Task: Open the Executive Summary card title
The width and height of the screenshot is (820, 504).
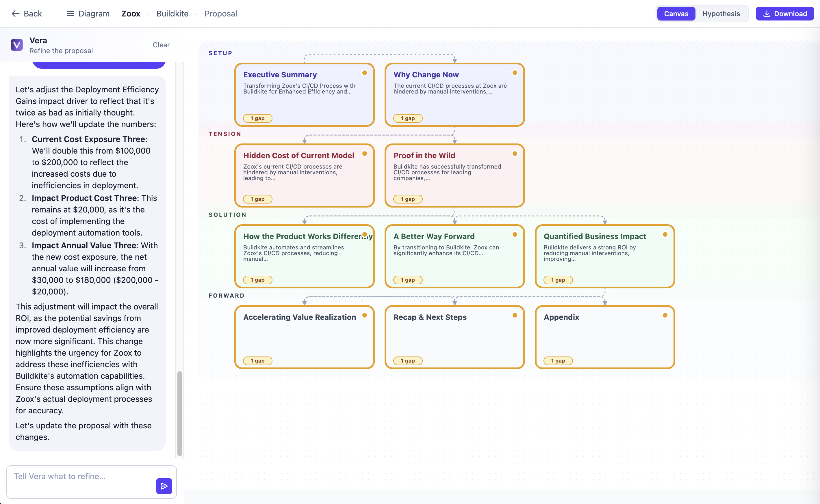Action: point(280,75)
